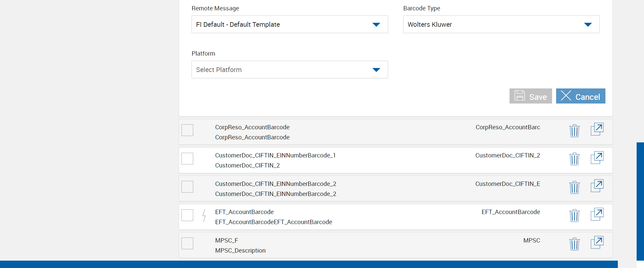Image resolution: width=644 pixels, height=268 pixels.
Task: Select the EFT_AccountBarcode row checkbox
Action: pyautogui.click(x=187, y=215)
